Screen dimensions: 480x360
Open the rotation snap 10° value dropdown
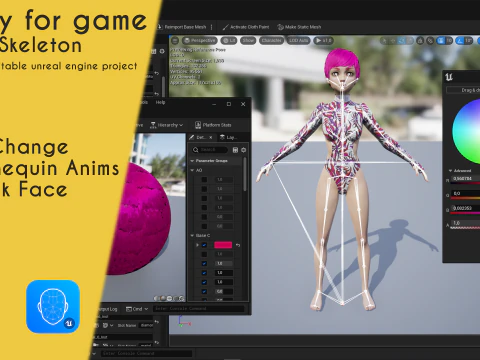[x=469, y=41]
